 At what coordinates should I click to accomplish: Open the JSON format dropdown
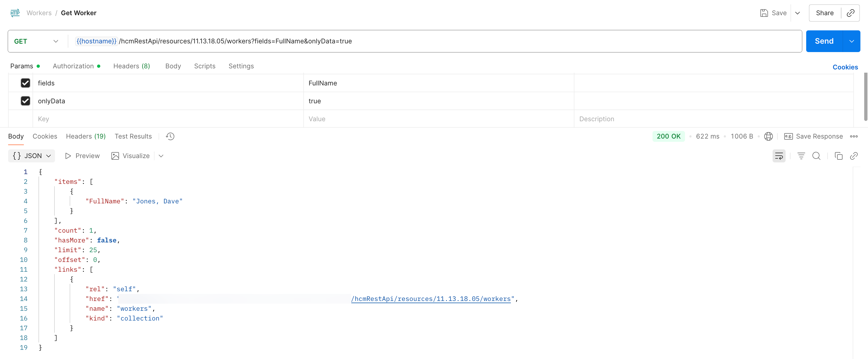click(x=32, y=156)
